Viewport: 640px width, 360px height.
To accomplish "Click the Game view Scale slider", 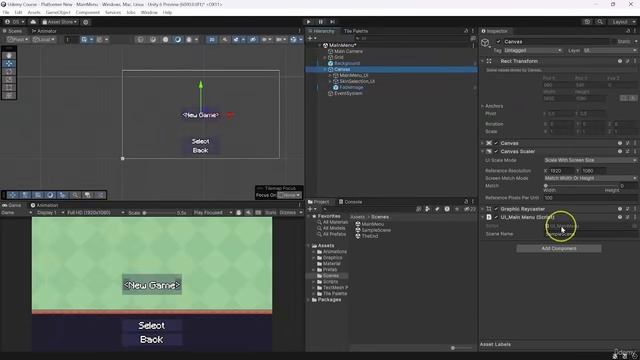I will pos(158,213).
